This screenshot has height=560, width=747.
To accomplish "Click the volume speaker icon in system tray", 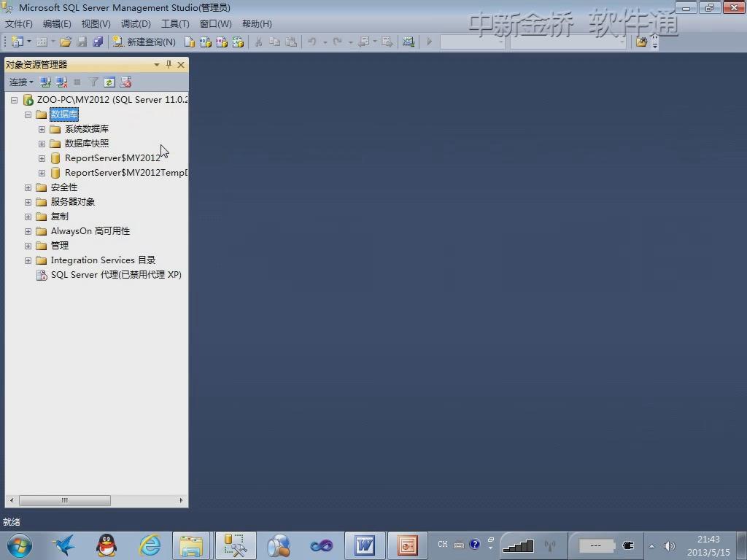I will coord(669,546).
